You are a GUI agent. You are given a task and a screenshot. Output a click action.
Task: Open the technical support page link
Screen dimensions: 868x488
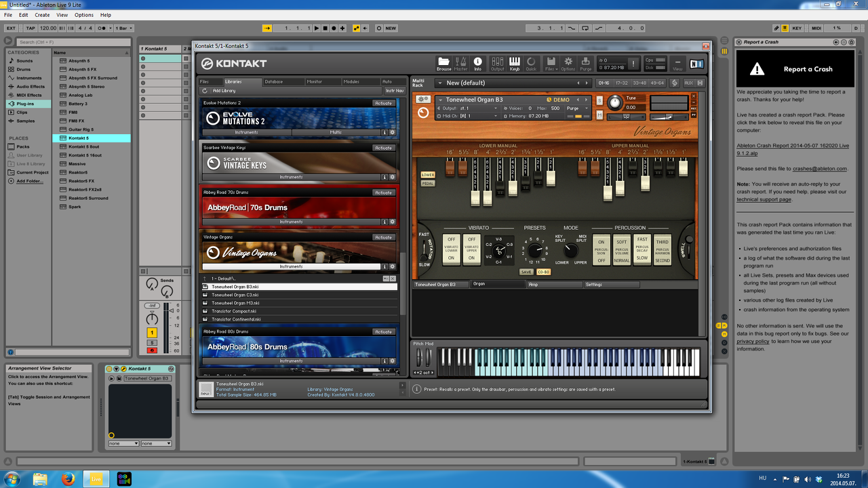[764, 199]
